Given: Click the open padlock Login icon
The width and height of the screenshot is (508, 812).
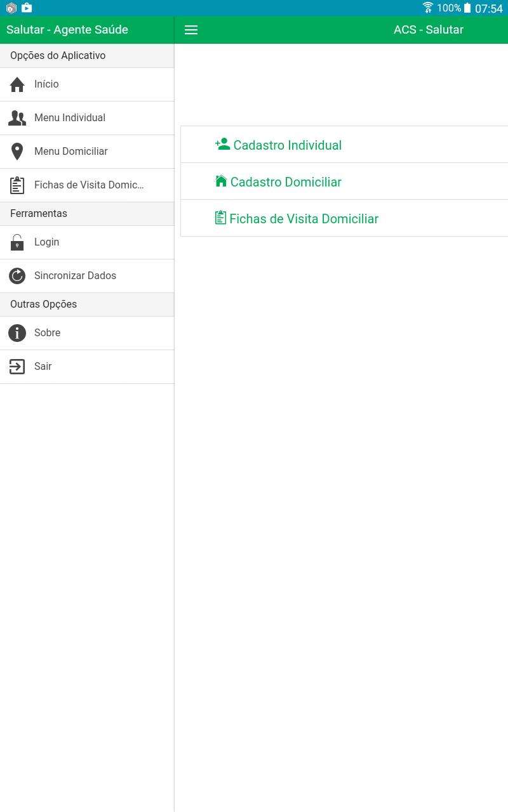Looking at the screenshot, I should (17, 242).
